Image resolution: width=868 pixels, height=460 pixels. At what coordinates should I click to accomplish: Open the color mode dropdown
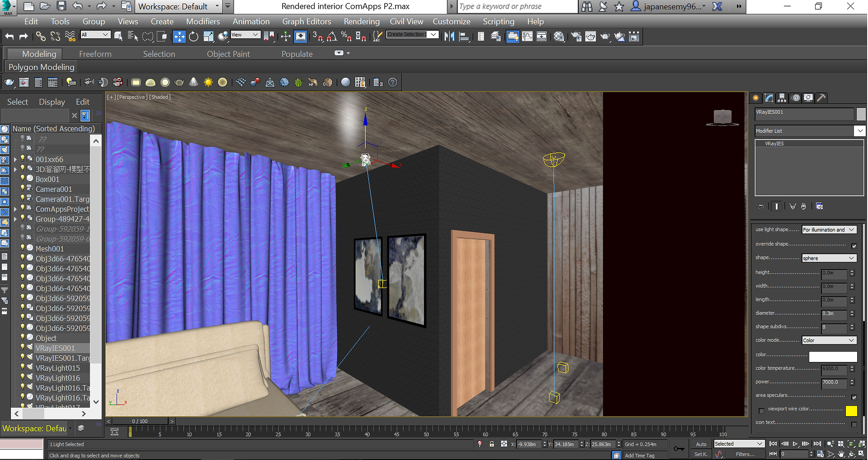[x=829, y=340]
